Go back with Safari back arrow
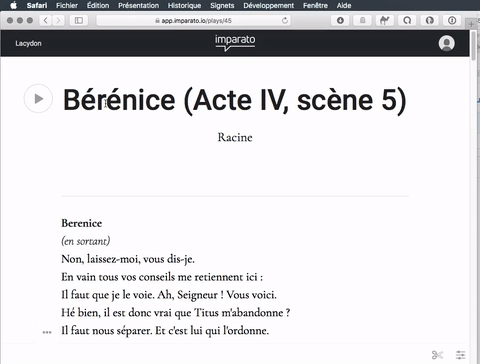This screenshot has height=364, width=480. coord(46,21)
